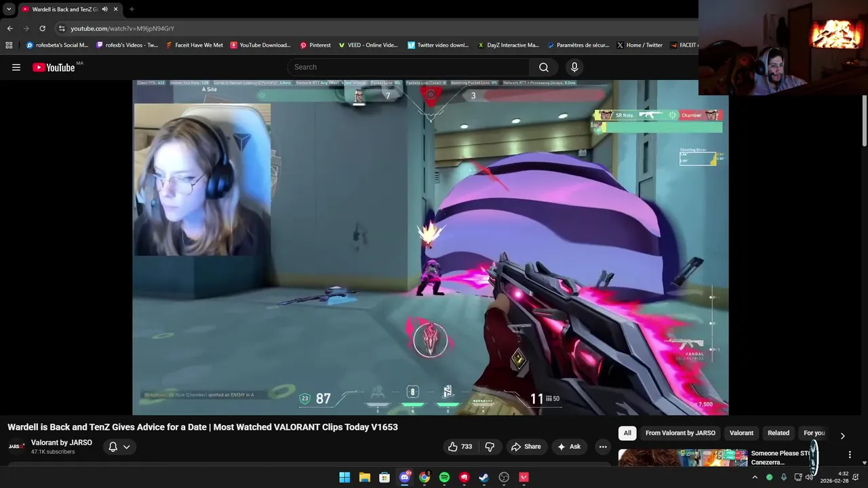Open a new browser tab
The height and width of the screenshot is (488, 868).
132,9
